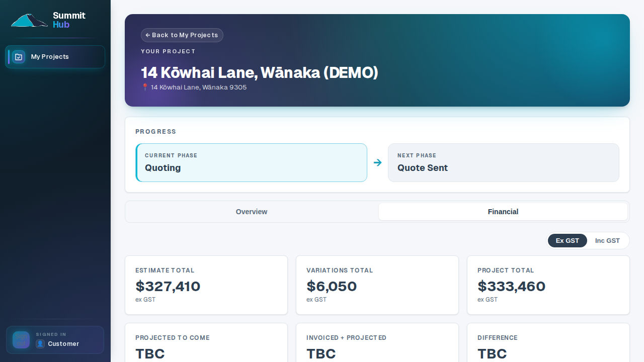Click the Customer user avatar icon

click(x=40, y=344)
